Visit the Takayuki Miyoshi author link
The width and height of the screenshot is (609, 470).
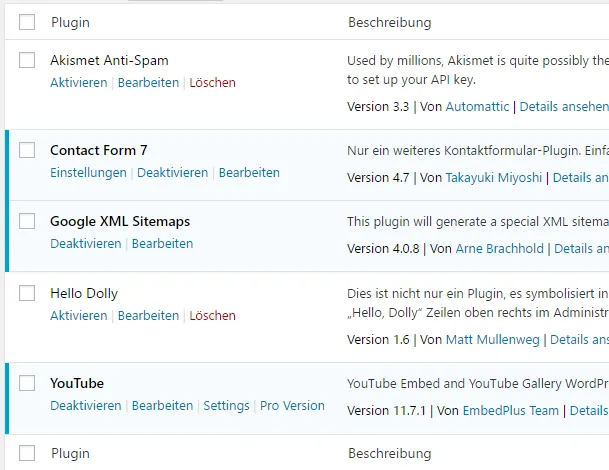click(494, 178)
